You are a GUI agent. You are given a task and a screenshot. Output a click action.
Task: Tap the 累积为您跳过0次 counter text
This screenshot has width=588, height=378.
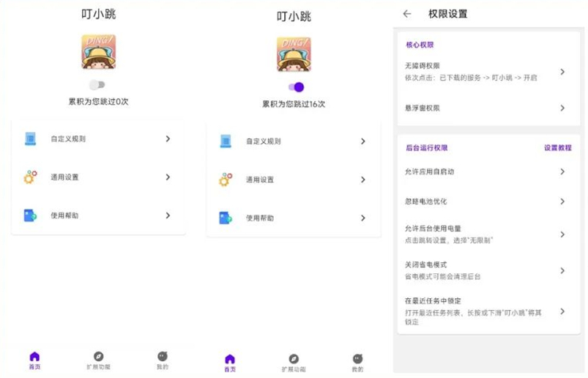(x=99, y=102)
